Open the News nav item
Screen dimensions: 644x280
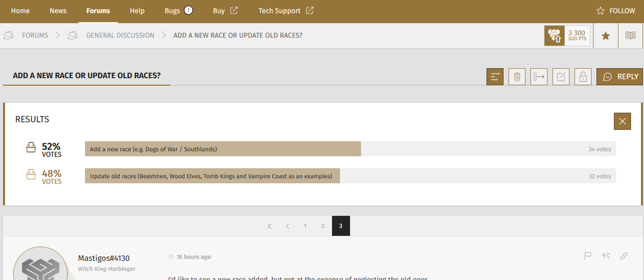tap(58, 11)
